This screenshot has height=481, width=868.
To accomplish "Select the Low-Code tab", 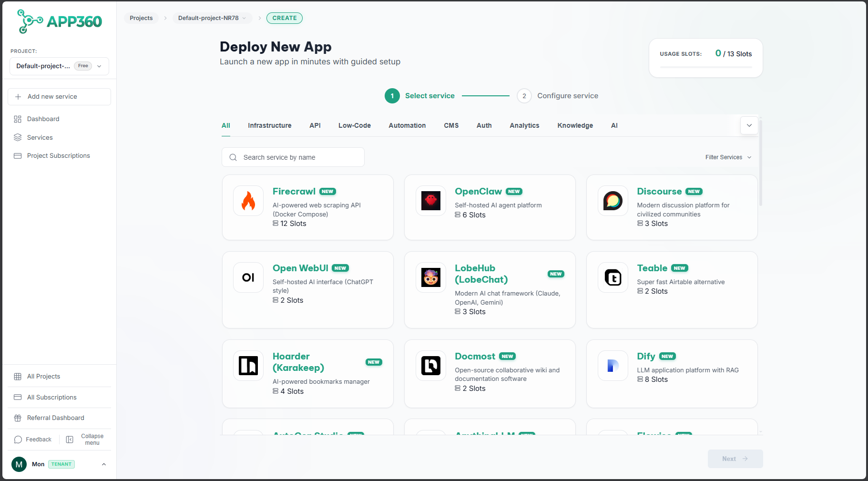I will (355, 125).
